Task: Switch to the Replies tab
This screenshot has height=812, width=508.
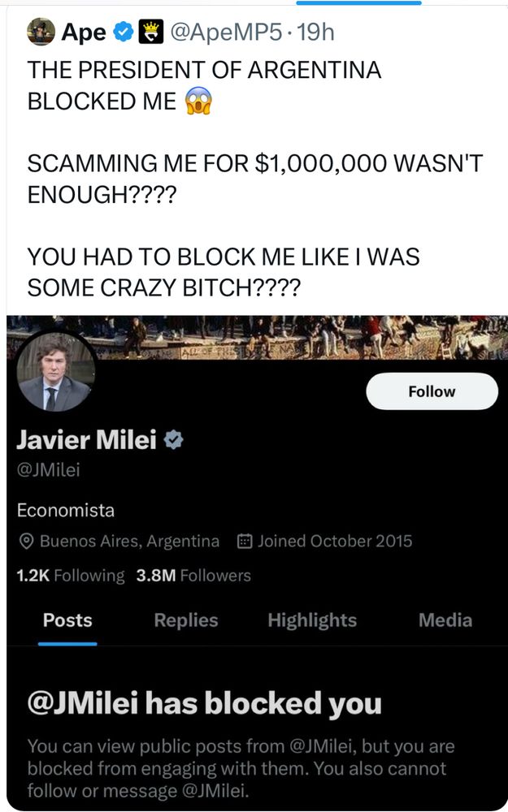Action: click(x=186, y=620)
